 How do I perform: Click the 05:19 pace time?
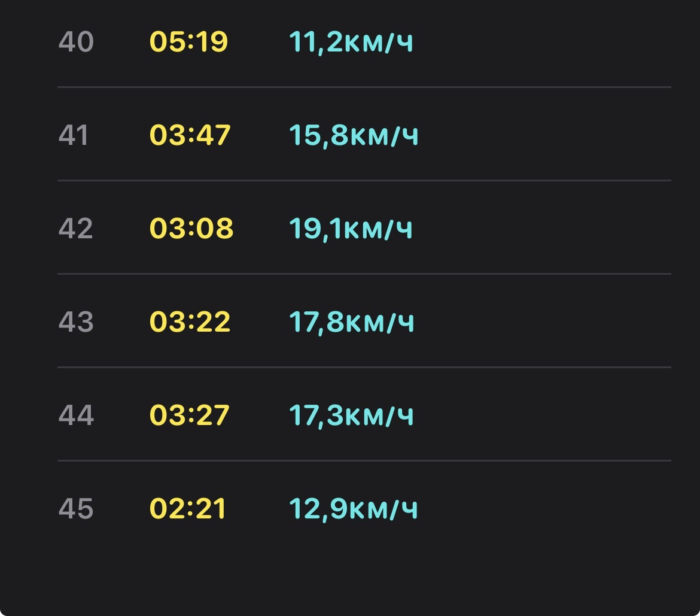pyautogui.click(x=188, y=42)
